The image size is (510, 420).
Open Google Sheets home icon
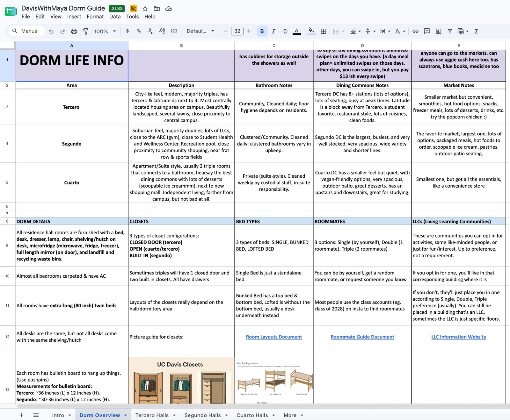[11, 11]
